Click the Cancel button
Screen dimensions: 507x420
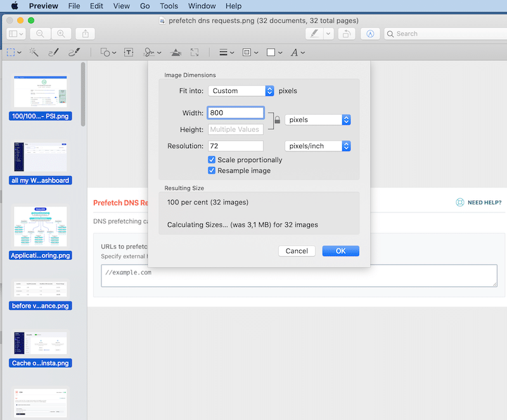pyautogui.click(x=297, y=251)
